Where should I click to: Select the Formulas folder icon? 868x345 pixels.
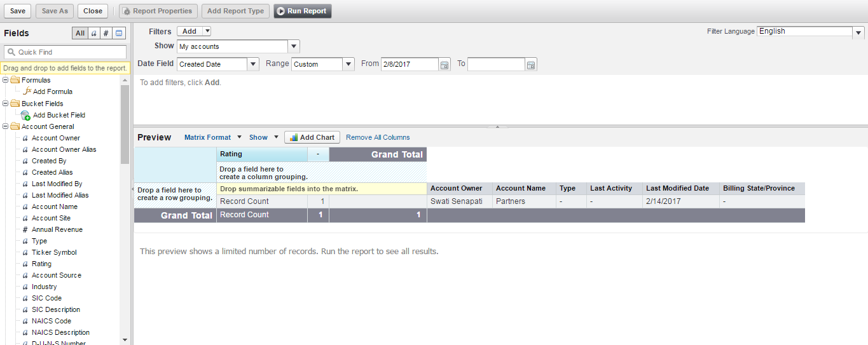point(15,80)
